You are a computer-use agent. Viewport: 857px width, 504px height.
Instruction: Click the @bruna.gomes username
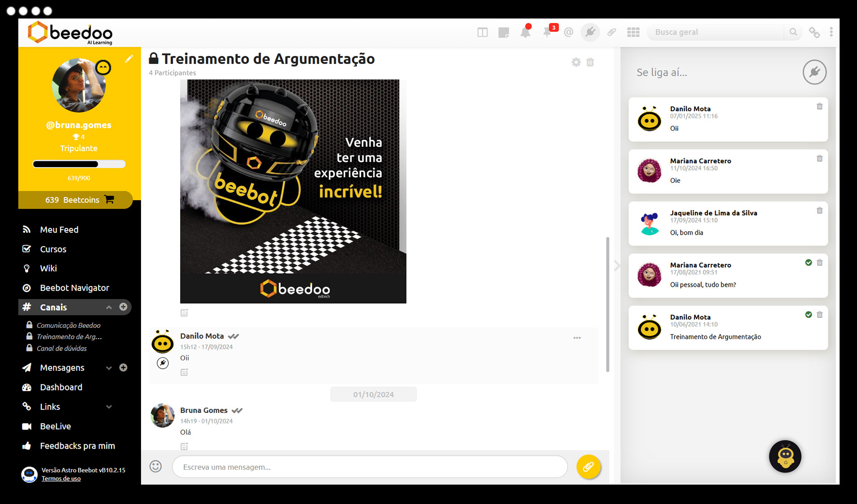coord(79,125)
